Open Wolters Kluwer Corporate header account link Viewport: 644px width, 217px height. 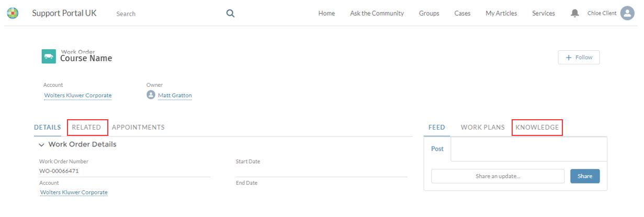click(78, 95)
